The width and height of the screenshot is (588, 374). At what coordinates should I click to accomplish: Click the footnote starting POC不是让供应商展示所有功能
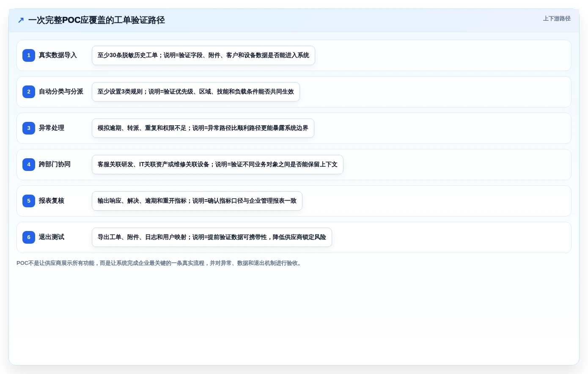[160, 263]
